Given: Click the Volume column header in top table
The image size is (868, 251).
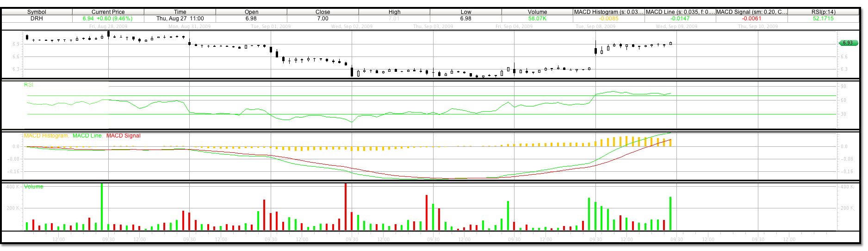Looking at the screenshot, I should [x=537, y=12].
